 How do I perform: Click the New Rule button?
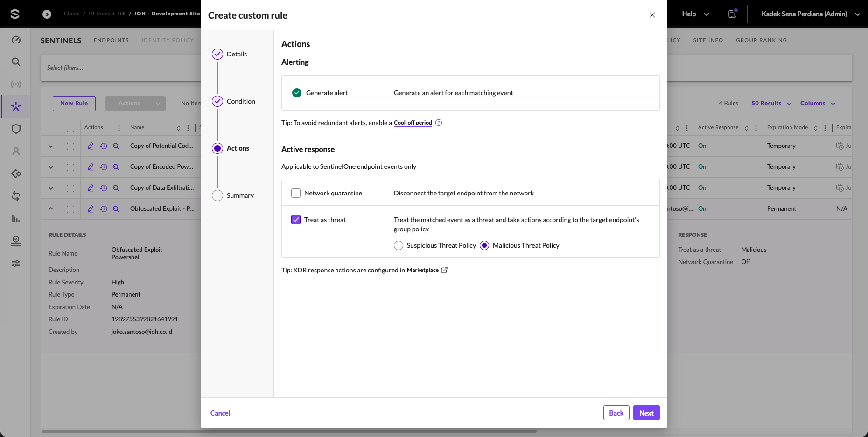(x=74, y=104)
